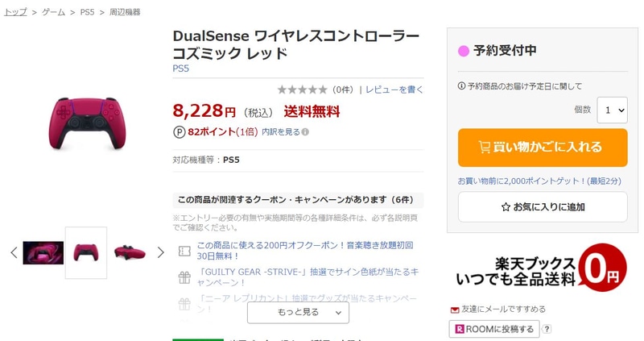Go to PS5 breadcrumb category

[x=89, y=12]
